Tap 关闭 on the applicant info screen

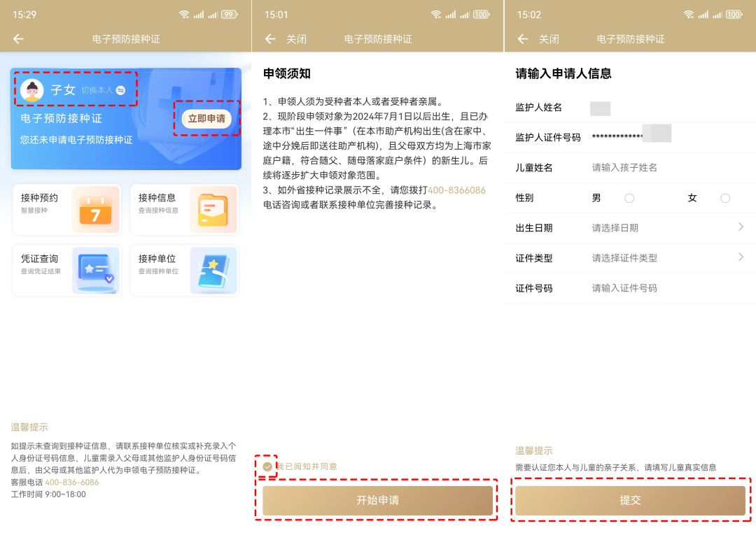tap(549, 39)
